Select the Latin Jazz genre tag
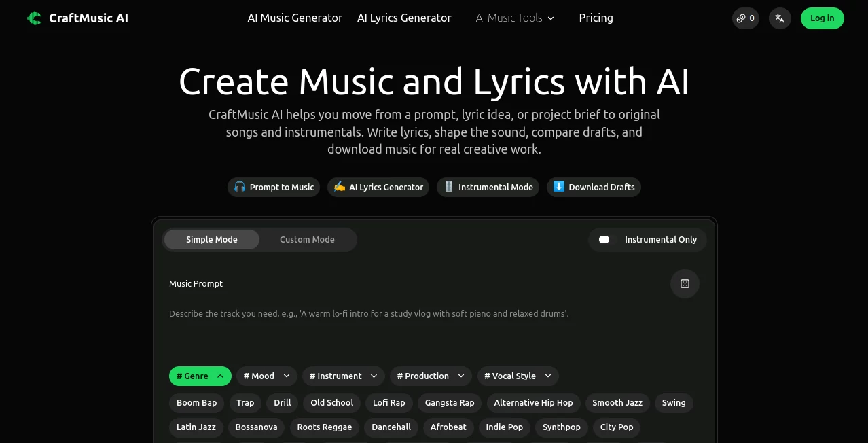 pos(196,427)
